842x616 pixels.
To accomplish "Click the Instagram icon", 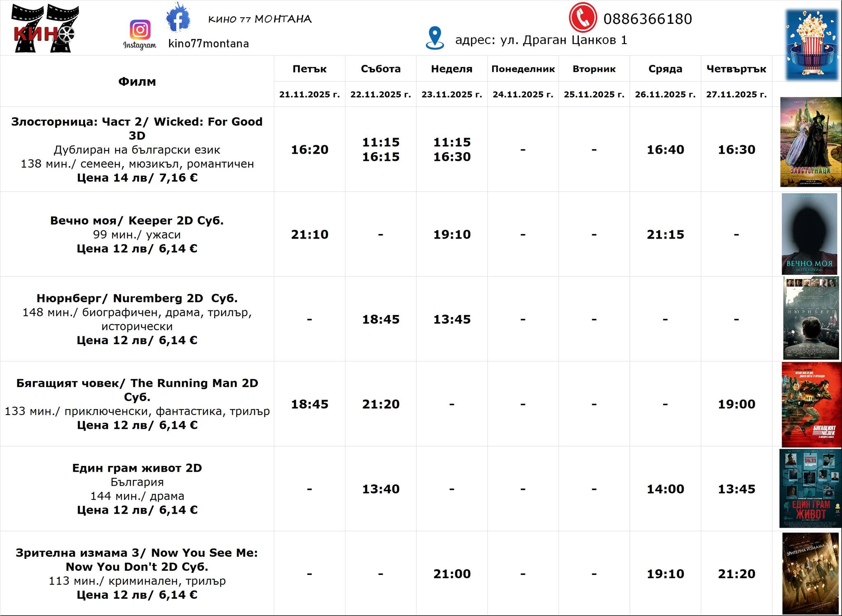I will (140, 30).
